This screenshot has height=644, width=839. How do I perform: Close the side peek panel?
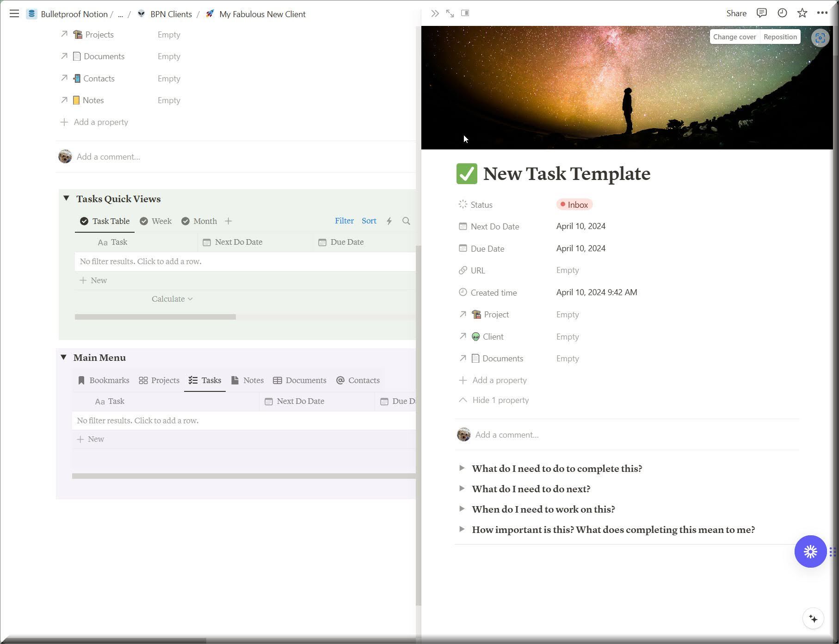point(435,13)
